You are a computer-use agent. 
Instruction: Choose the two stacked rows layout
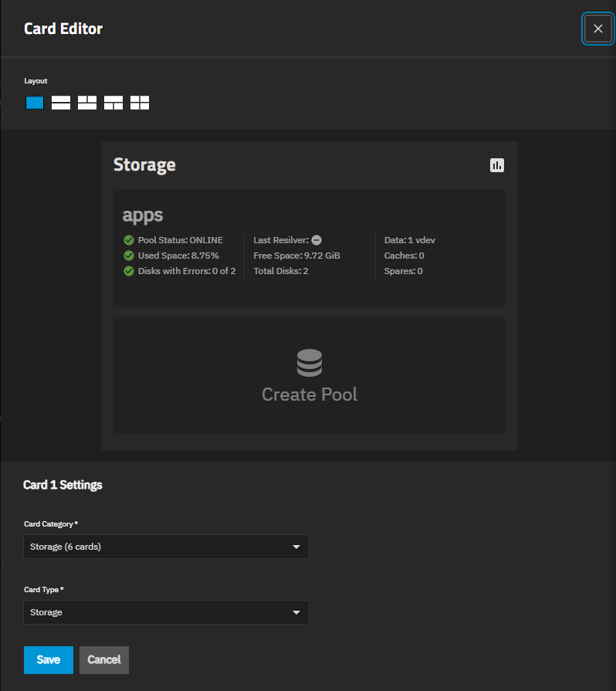[x=61, y=103]
